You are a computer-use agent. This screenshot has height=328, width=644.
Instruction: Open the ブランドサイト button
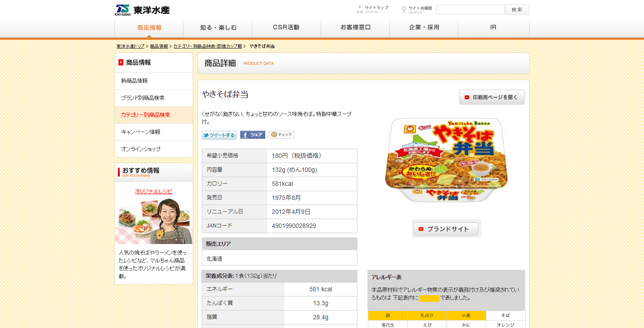[x=446, y=229]
